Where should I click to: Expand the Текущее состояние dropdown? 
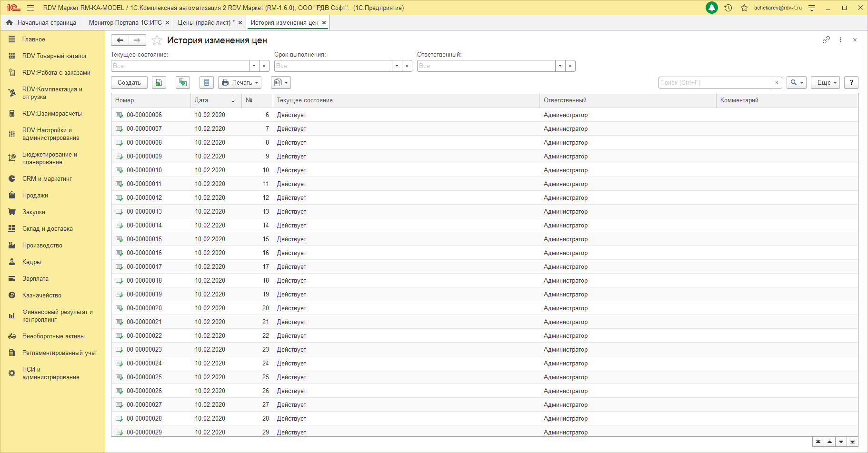point(254,66)
